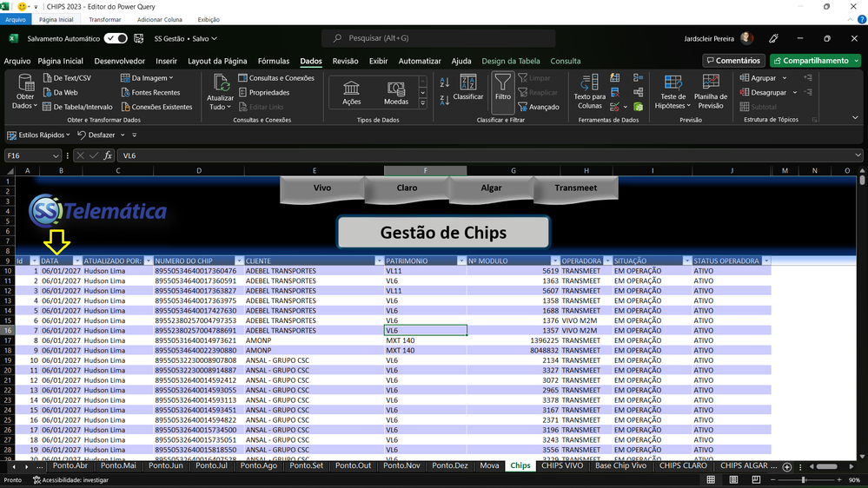The height and width of the screenshot is (488, 868).
Task: Click Atualizar Tudo icon
Action: tap(221, 83)
